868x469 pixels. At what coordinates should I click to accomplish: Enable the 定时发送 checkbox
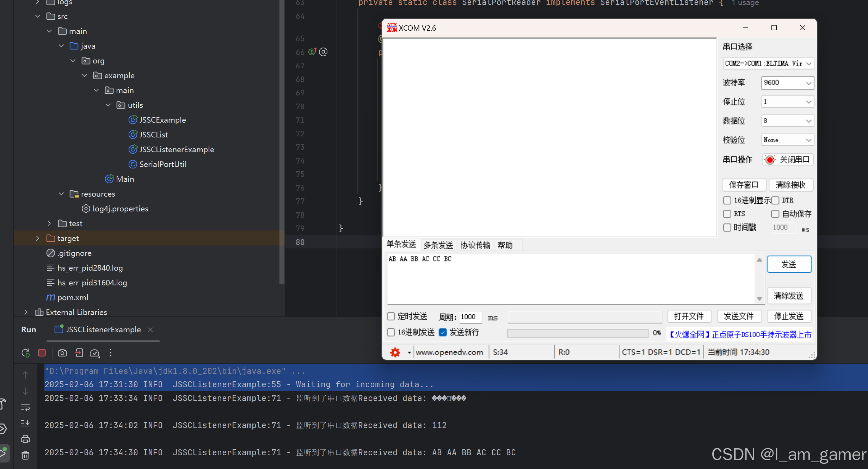(391, 316)
